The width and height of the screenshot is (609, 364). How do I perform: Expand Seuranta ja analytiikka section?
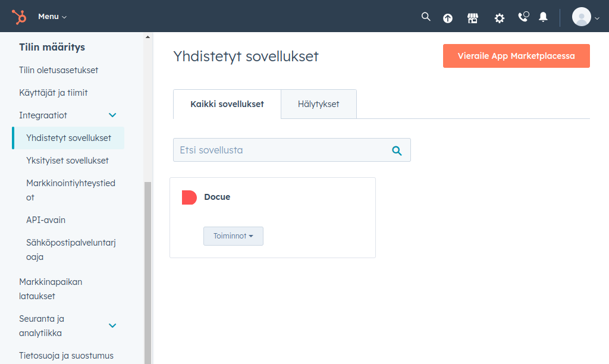pos(42,326)
